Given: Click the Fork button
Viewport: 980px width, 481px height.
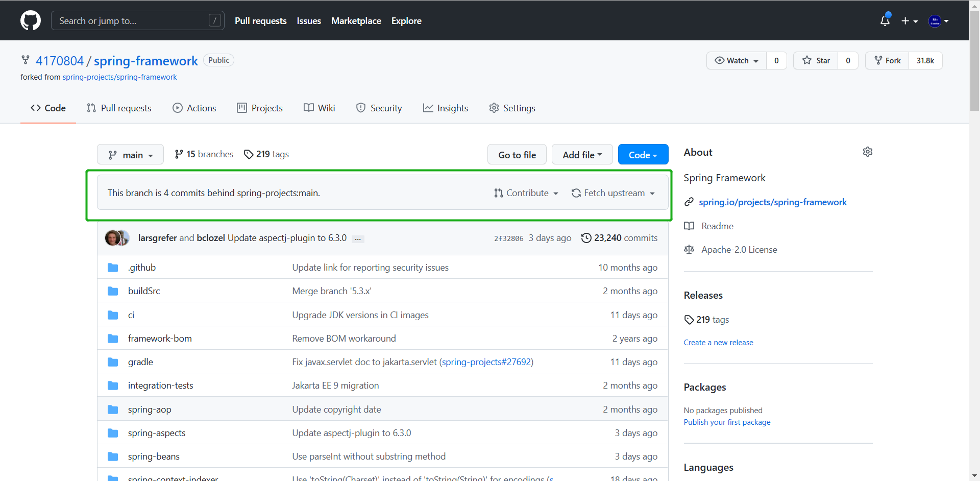Looking at the screenshot, I should coord(887,61).
